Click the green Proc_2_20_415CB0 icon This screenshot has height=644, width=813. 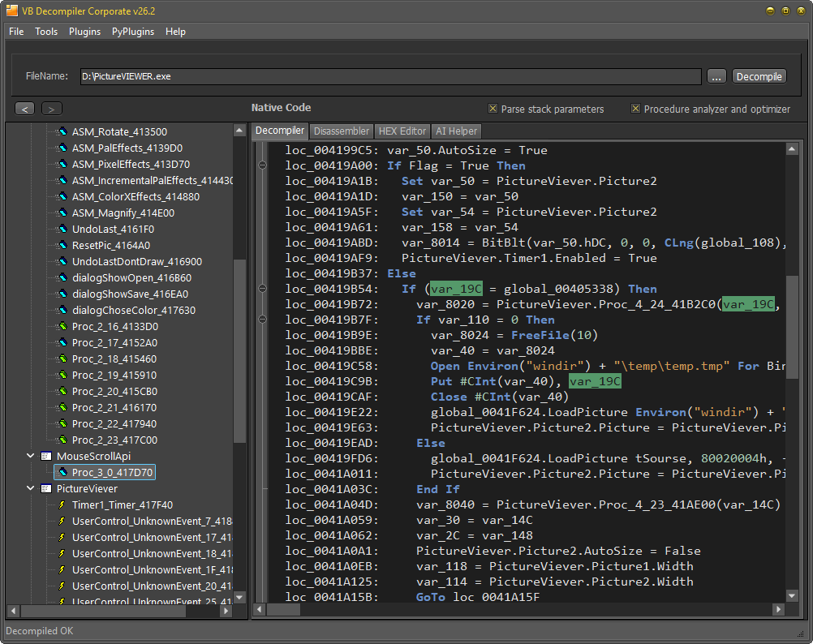[x=62, y=392]
